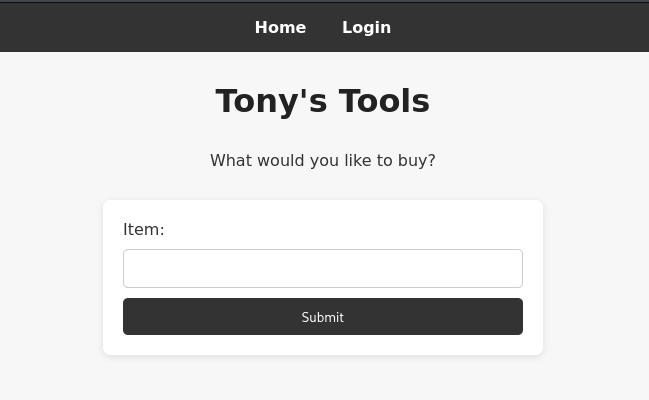Click the white form card's bottom padding
Image resolution: width=649 pixels, height=400 pixels.
(x=322, y=345)
